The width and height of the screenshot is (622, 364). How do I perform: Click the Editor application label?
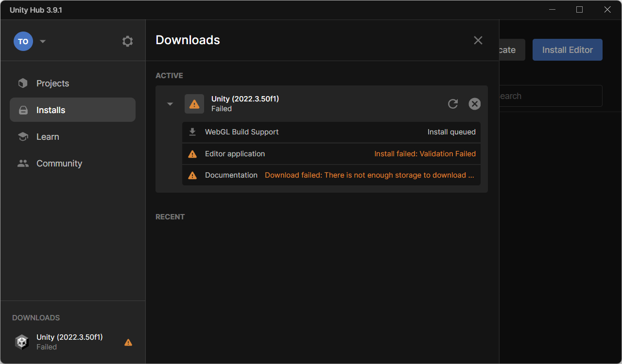(x=235, y=154)
